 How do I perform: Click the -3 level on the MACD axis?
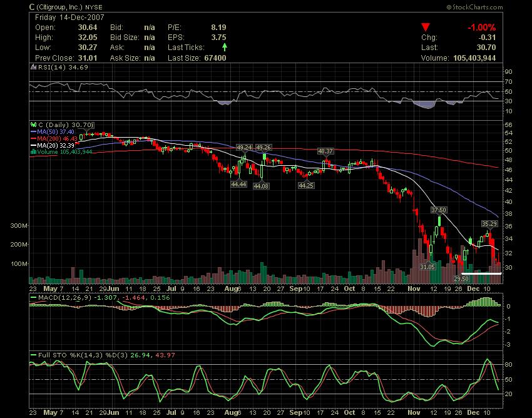point(508,345)
